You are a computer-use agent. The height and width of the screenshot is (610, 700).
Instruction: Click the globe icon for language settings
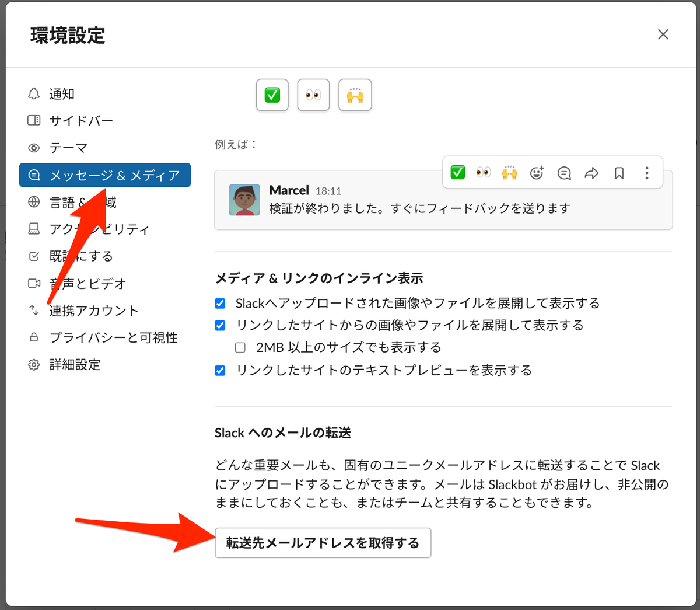[34, 202]
